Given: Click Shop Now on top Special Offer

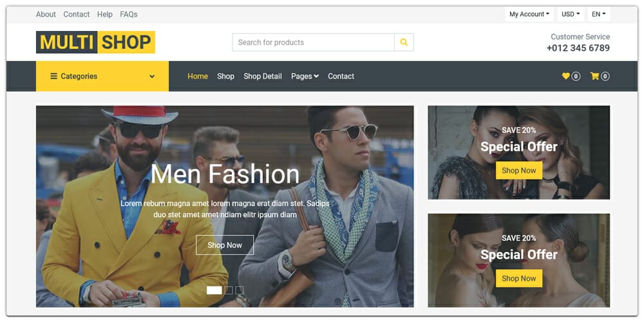Looking at the screenshot, I should (518, 171).
